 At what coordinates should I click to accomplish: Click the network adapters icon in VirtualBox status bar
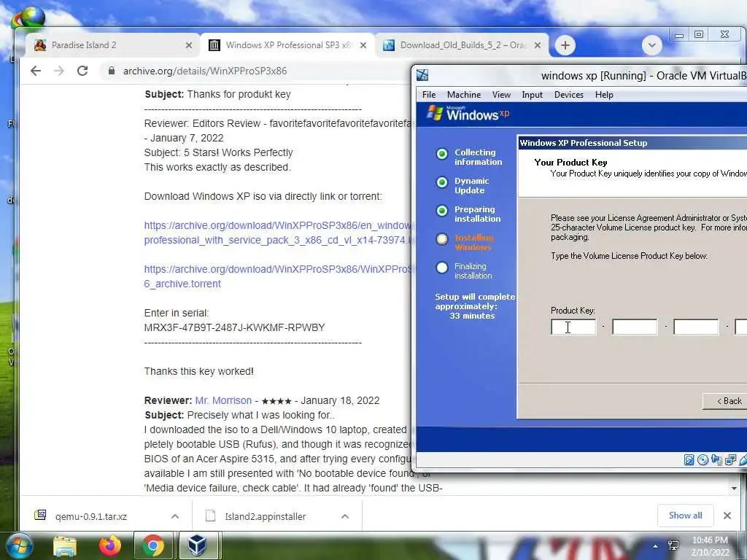[730, 459]
